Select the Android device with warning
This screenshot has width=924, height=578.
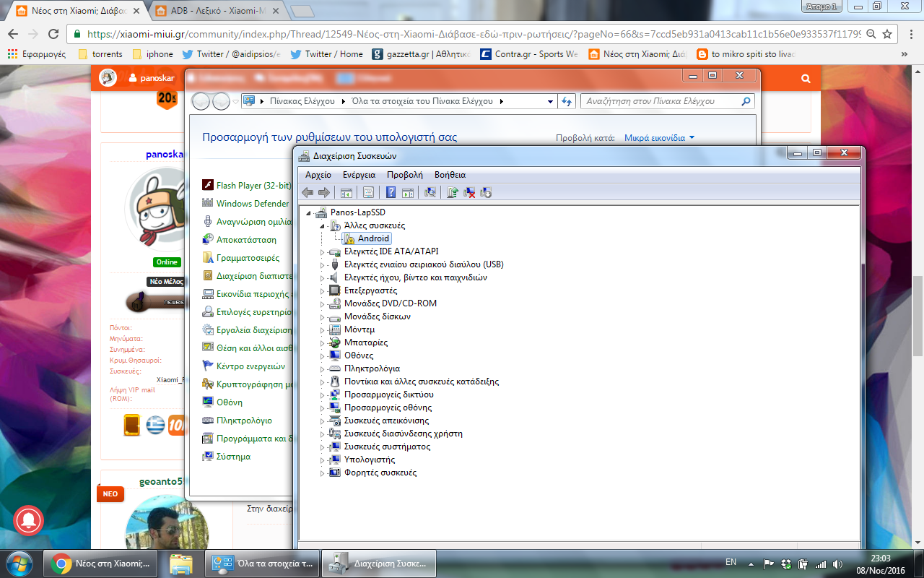coord(373,238)
